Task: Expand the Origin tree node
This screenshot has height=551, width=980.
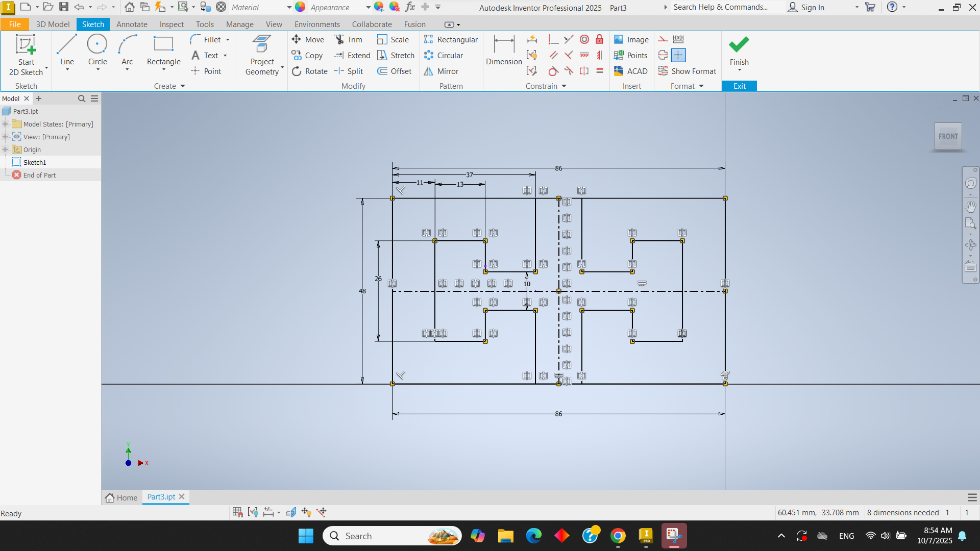Action: [x=5, y=149]
